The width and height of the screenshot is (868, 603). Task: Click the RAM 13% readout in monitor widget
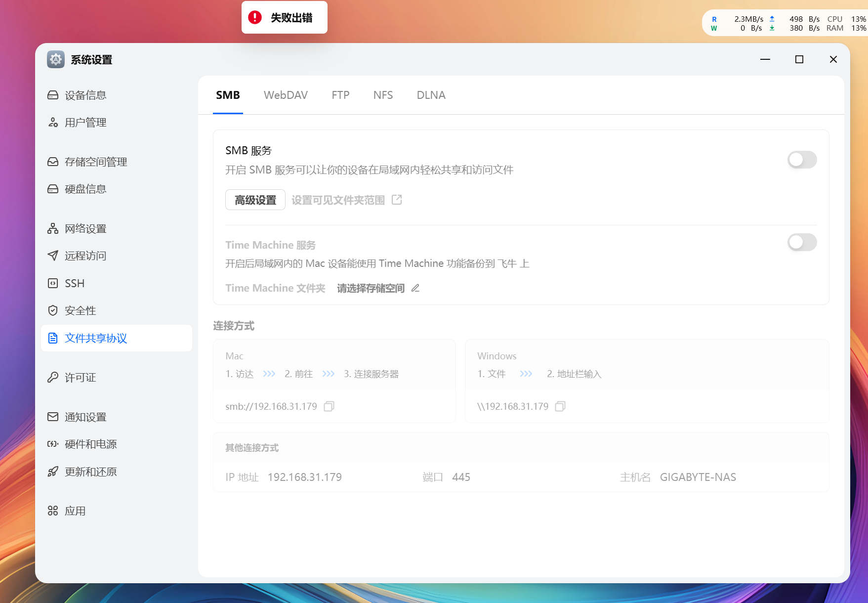pos(846,28)
